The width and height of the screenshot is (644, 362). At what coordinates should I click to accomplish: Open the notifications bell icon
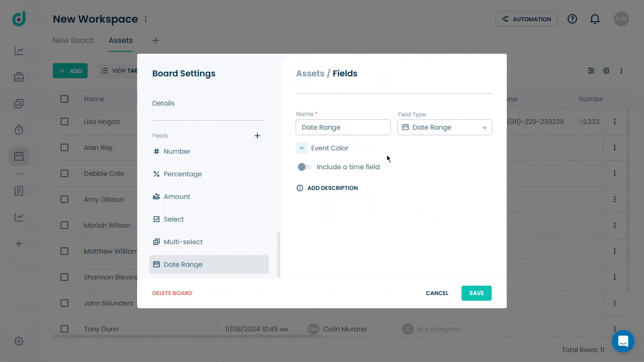(595, 19)
